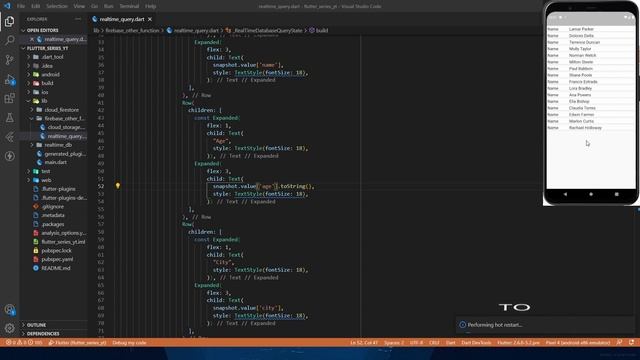Tap emulator Recents navigation button
This screenshot has height=360, width=640.
pyautogui.click(x=616, y=194)
